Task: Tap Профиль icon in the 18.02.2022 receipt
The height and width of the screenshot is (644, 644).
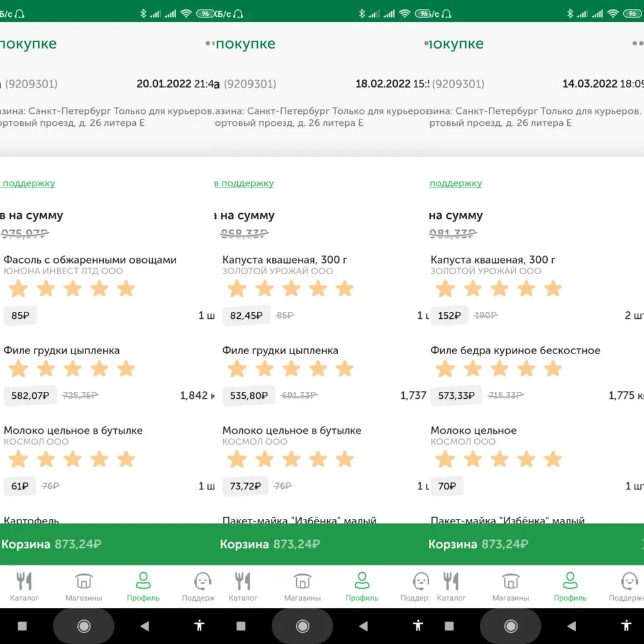Action: click(362, 586)
